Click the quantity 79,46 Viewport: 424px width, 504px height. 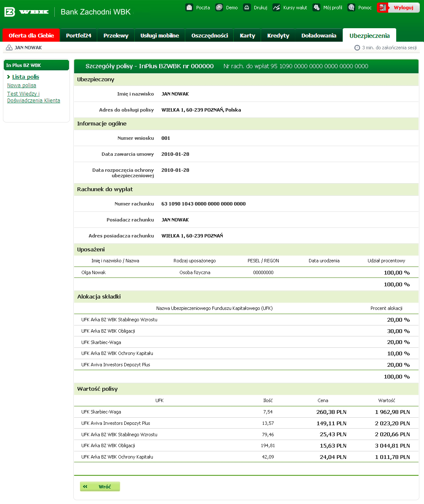click(268, 435)
